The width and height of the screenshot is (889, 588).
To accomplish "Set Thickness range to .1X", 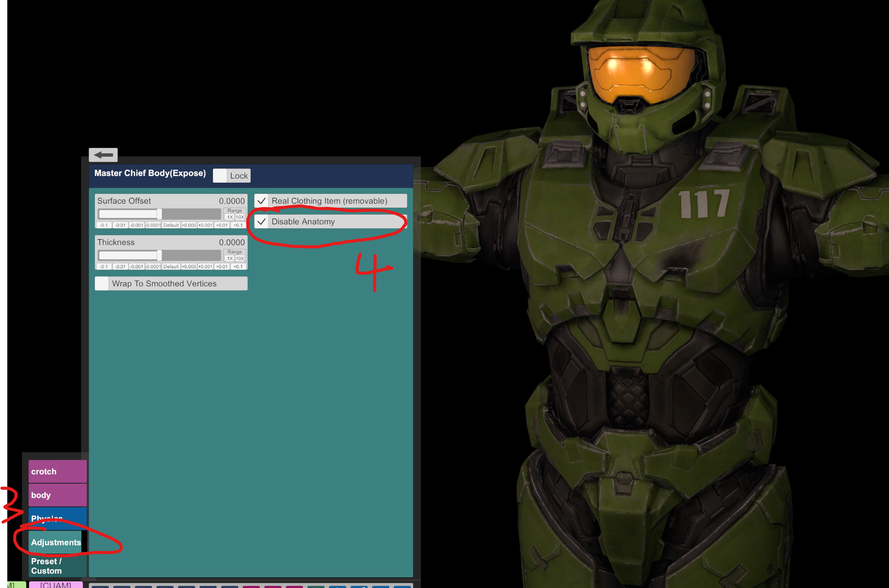I will pyautogui.click(x=229, y=259).
